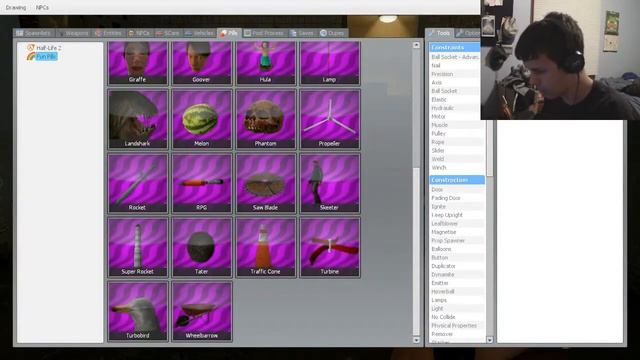640x360 pixels.
Task: Open the Post Process tab
Action: [264, 33]
